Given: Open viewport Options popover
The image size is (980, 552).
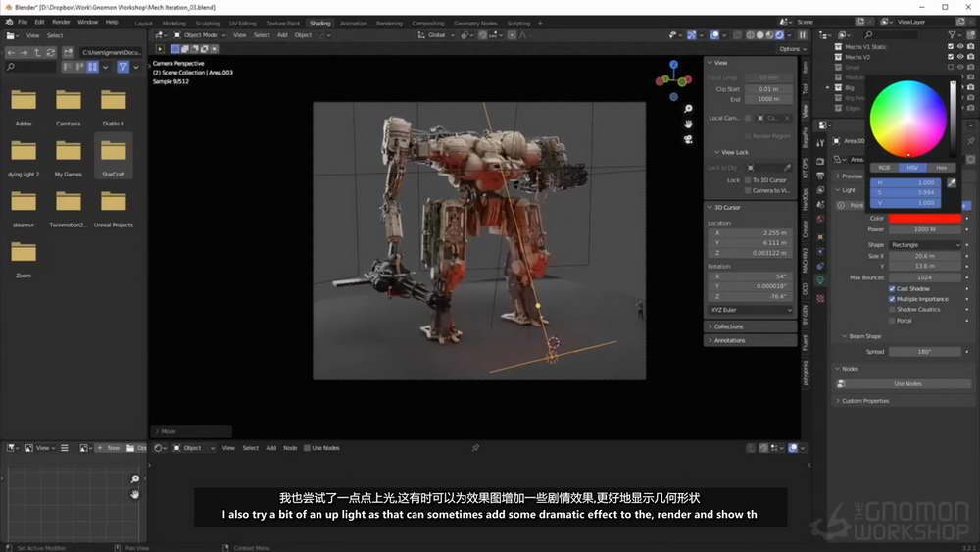Looking at the screenshot, I should [792, 49].
